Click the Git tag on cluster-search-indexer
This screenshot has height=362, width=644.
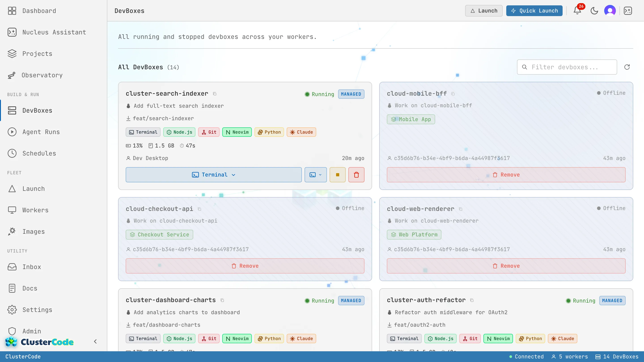[x=209, y=132]
